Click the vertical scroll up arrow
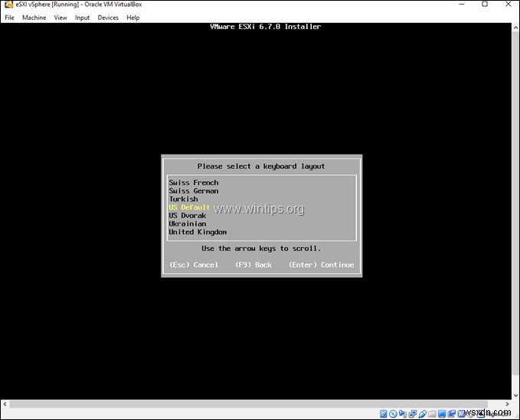 [515, 28]
